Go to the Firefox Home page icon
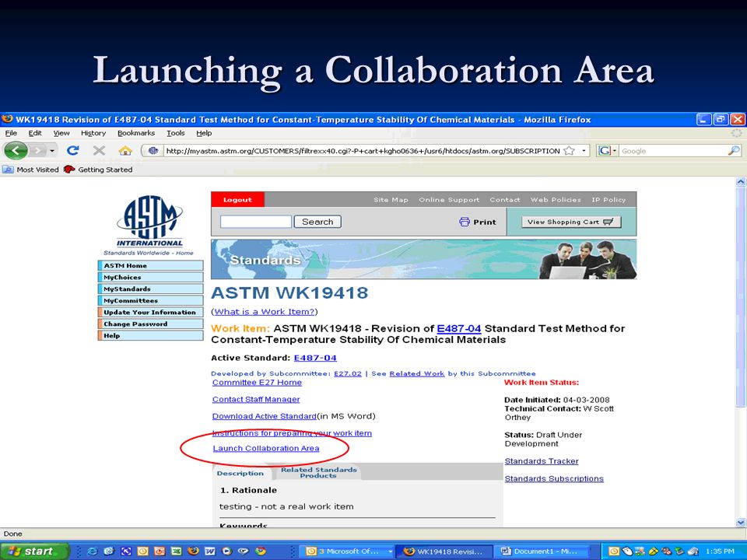Screen dimensions: 747x560 (125, 150)
